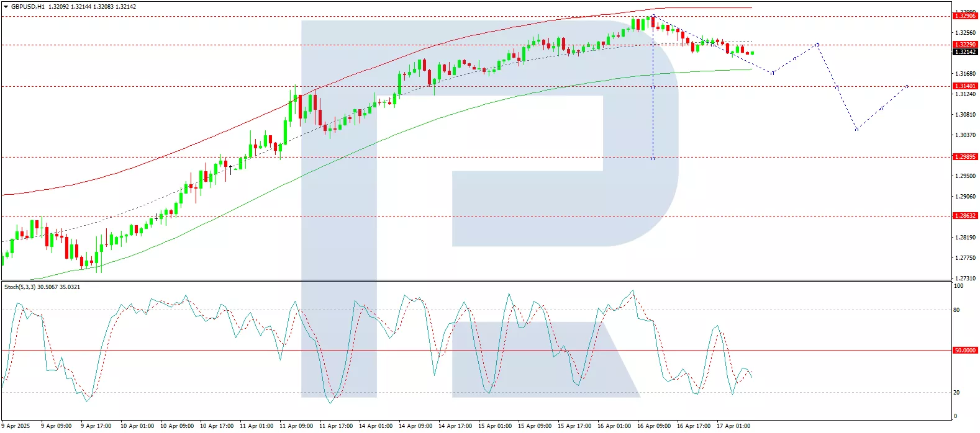Click the forecast peak point on 1.32290 line
This screenshot has height=433, width=980.
pos(817,45)
